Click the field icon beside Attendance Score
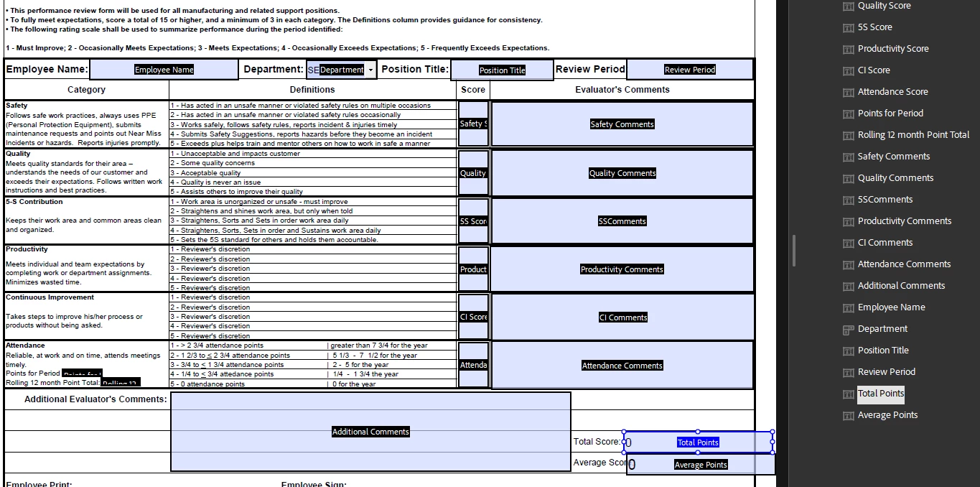This screenshot has width=980, height=487. (x=849, y=92)
